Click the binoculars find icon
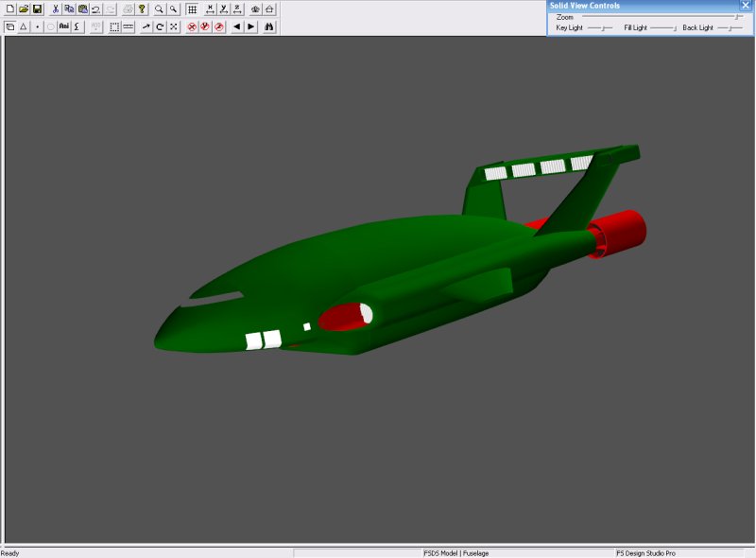The width and height of the screenshot is (756, 558). 269,26
